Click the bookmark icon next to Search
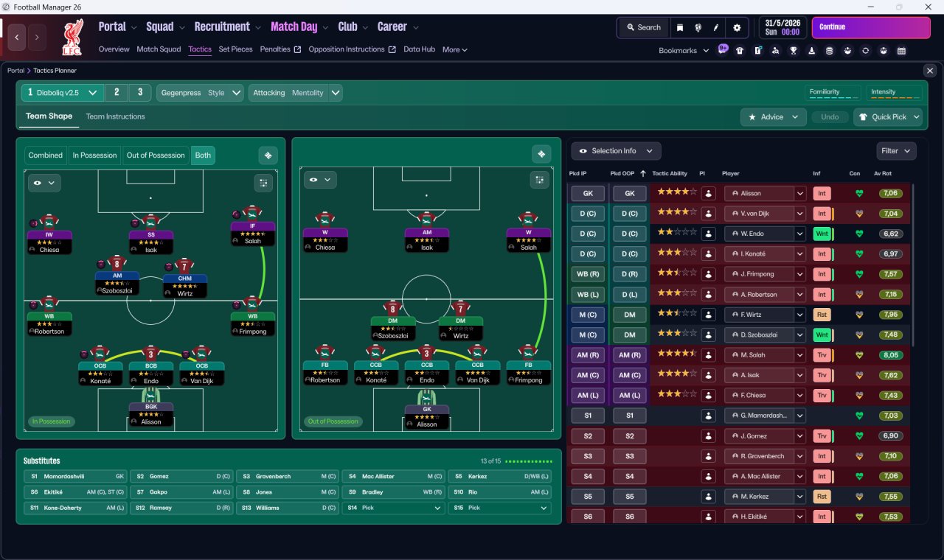Image resolution: width=944 pixels, height=560 pixels. pos(680,27)
